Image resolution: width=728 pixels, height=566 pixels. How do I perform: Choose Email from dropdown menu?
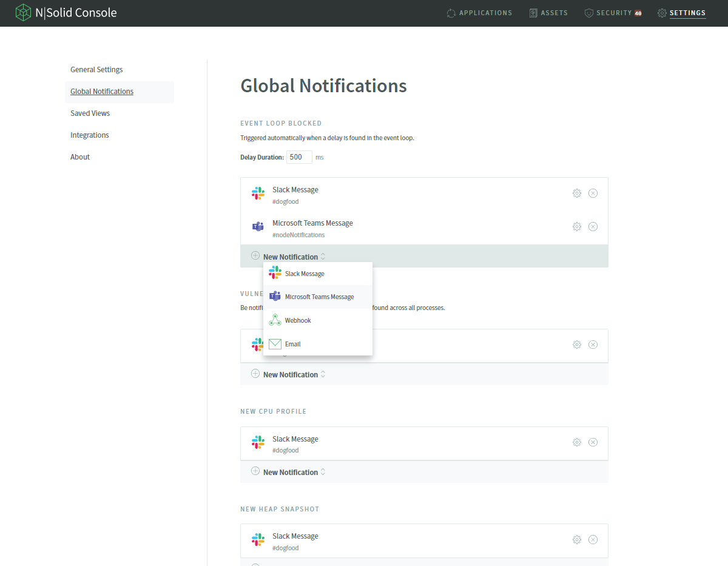point(318,344)
